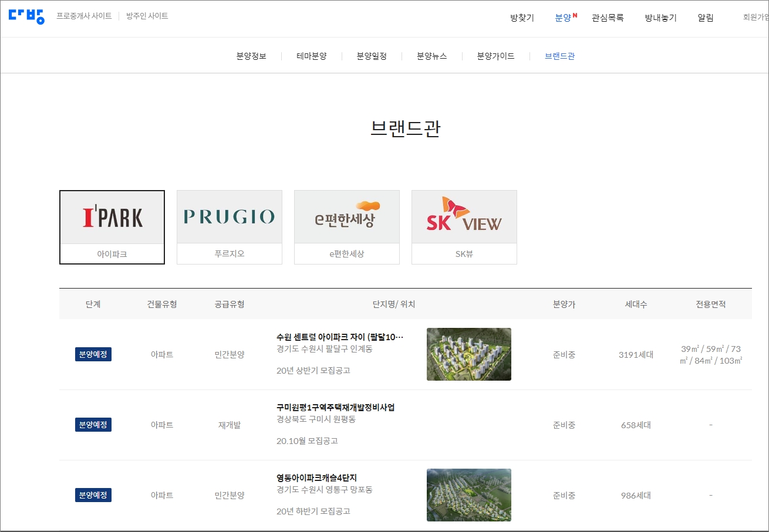The height and width of the screenshot is (532, 769).
Task: Click the 전용면적 column header
Action: coord(711,304)
